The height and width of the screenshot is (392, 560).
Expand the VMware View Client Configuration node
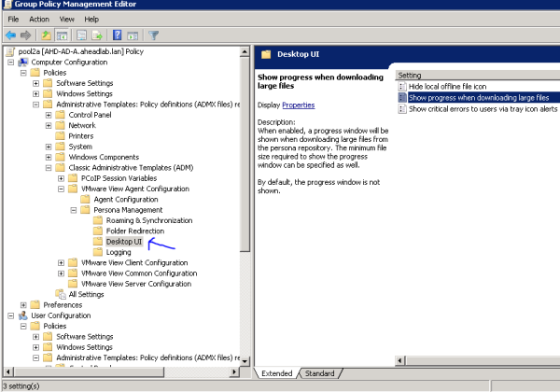coord(61,262)
